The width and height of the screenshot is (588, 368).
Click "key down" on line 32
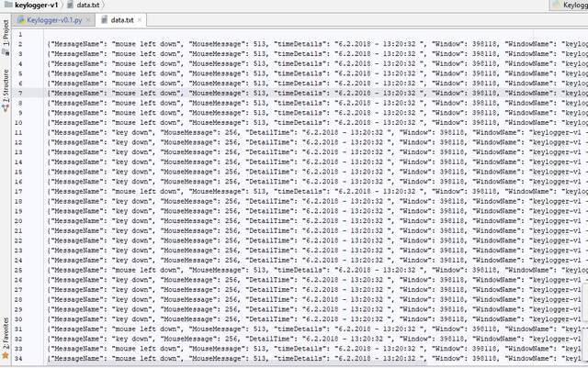pos(131,339)
